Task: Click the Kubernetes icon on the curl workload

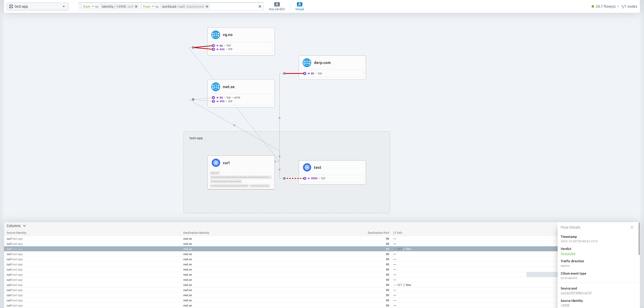Action: pyautogui.click(x=215, y=163)
